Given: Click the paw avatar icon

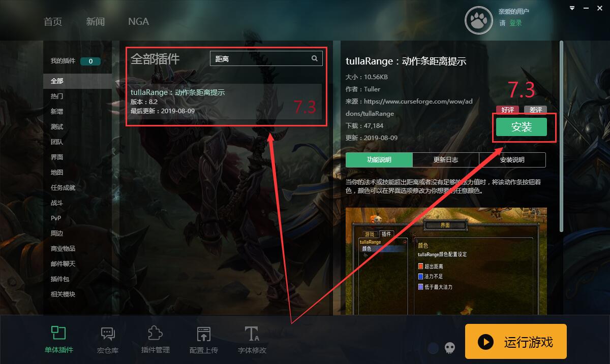Looking at the screenshot, I should coord(479,20).
